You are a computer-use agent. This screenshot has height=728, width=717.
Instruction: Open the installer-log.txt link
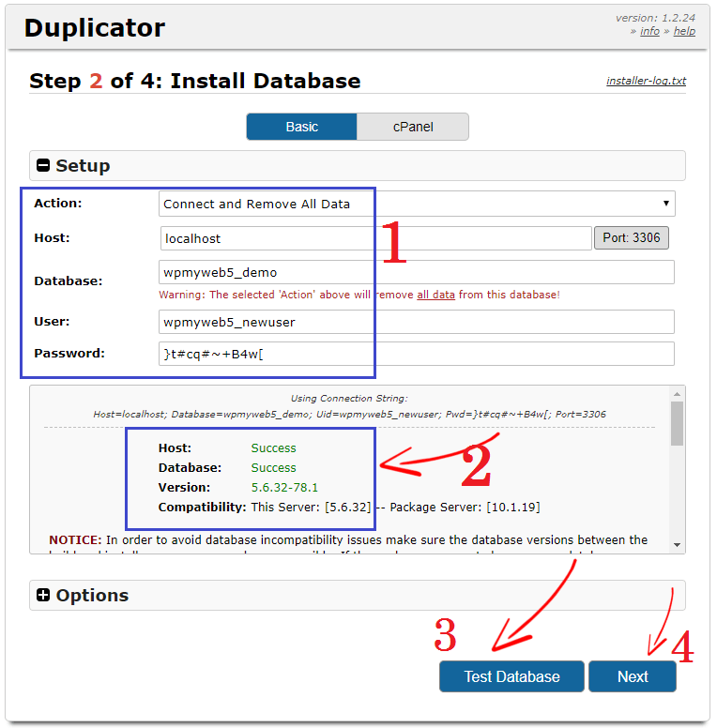click(x=646, y=82)
